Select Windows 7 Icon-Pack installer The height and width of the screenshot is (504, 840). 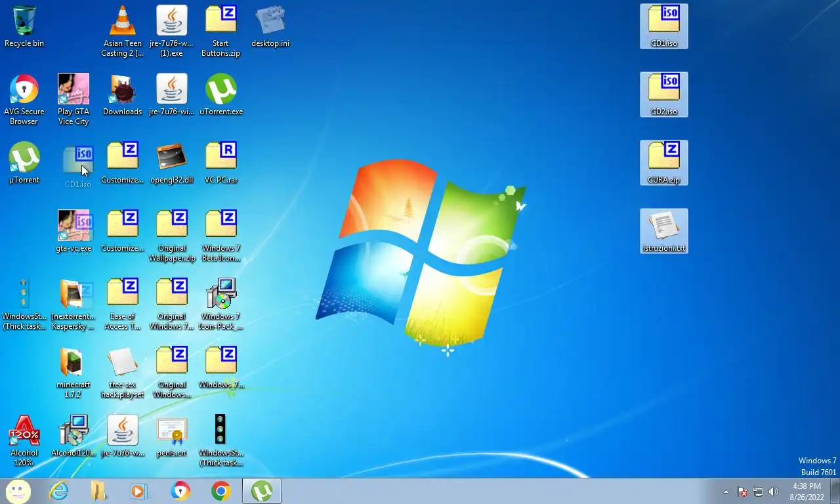pyautogui.click(x=221, y=304)
